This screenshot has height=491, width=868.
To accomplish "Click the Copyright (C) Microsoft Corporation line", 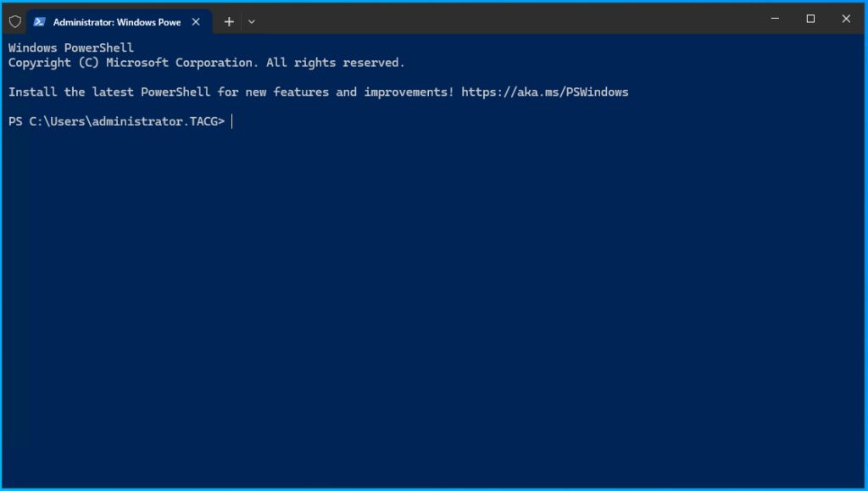I will click(x=207, y=63).
